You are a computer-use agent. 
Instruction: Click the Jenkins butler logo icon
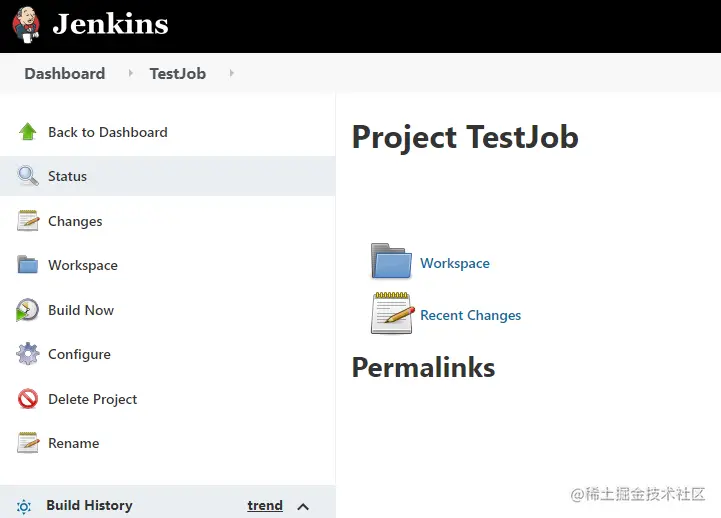[26, 24]
